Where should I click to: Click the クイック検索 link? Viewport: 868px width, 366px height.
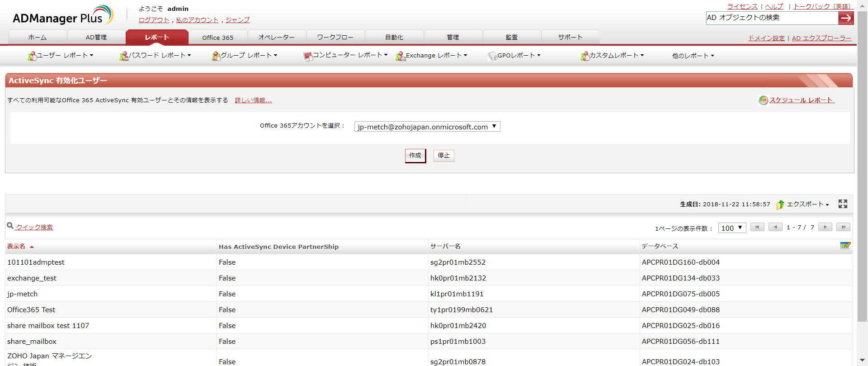point(34,227)
